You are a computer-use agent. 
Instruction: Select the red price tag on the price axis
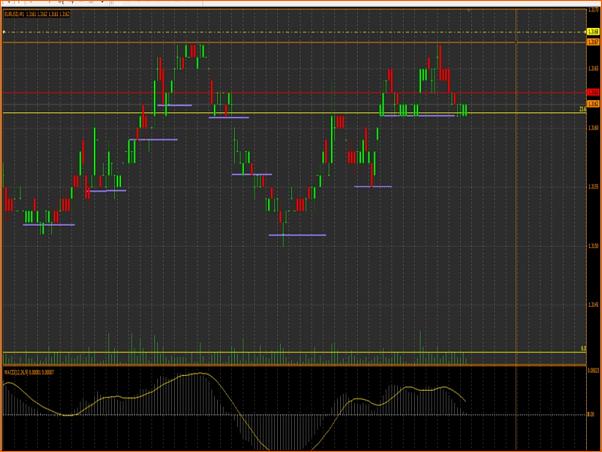click(593, 93)
